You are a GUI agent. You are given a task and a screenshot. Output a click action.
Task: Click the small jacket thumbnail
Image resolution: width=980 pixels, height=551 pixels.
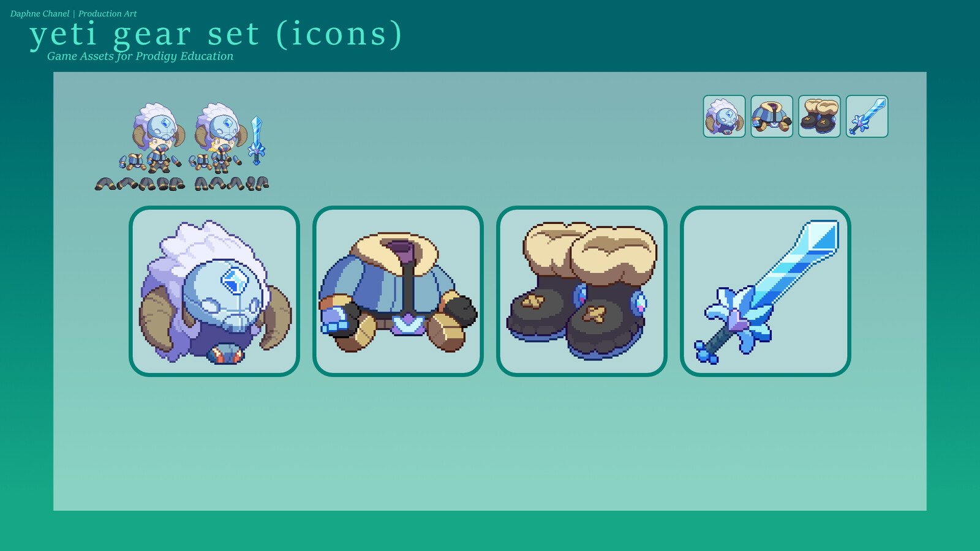pos(772,116)
